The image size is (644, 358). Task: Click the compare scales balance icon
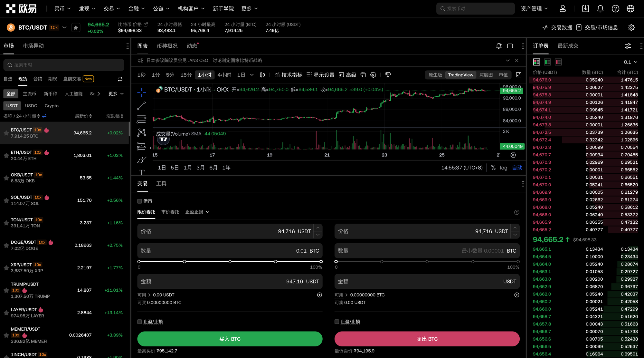tap(388, 75)
